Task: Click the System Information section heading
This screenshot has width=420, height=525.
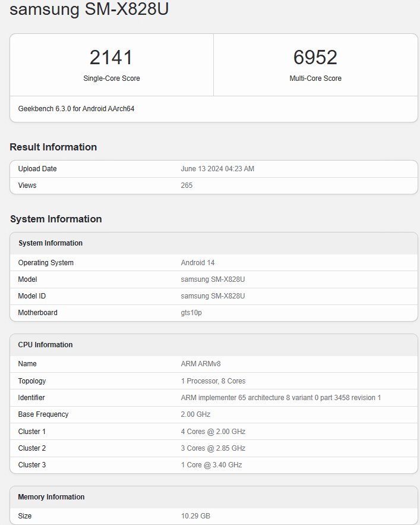Action: [56, 219]
